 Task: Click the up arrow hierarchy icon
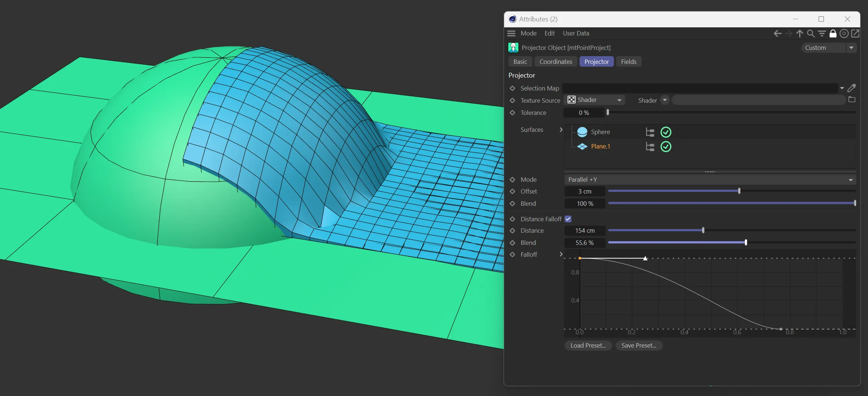pos(800,34)
